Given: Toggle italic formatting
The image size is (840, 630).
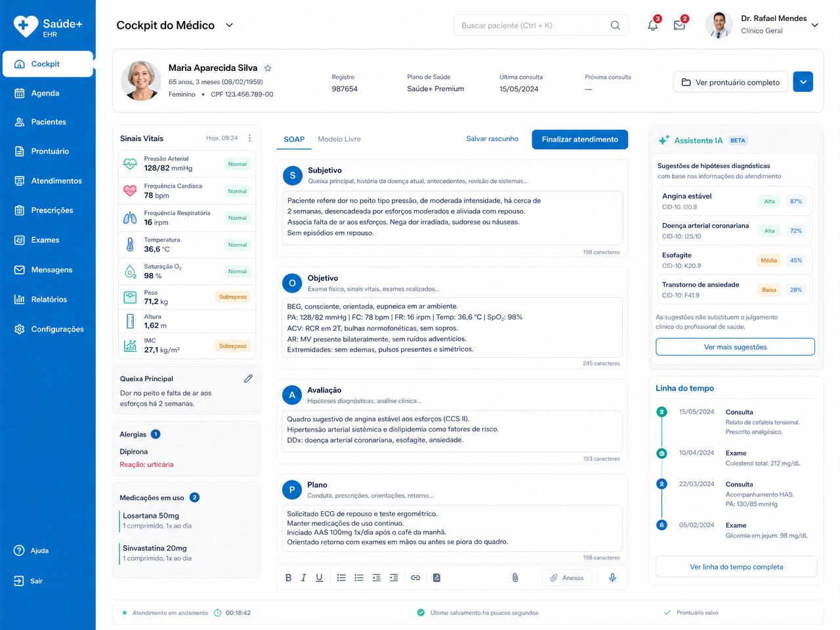Looking at the screenshot, I should coord(303,577).
